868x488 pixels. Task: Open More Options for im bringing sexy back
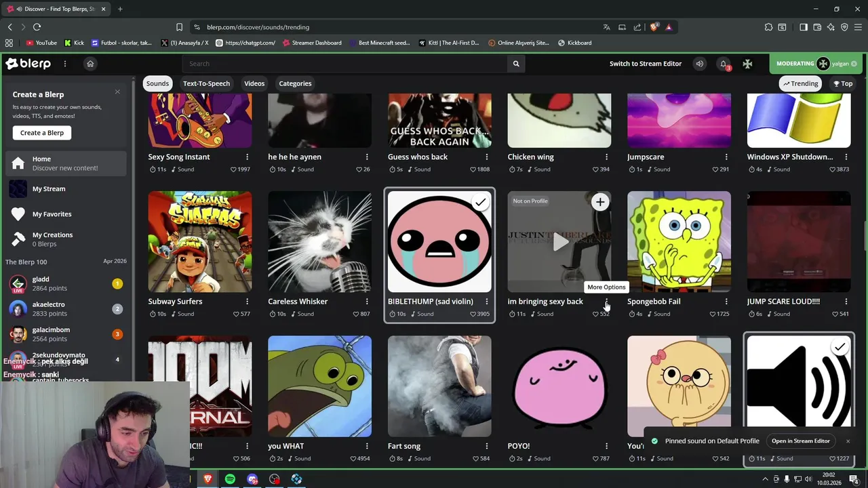pyautogui.click(x=606, y=302)
